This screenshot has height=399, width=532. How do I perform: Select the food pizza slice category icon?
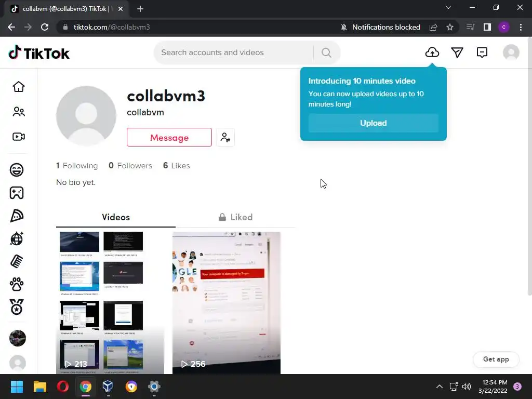click(x=17, y=216)
